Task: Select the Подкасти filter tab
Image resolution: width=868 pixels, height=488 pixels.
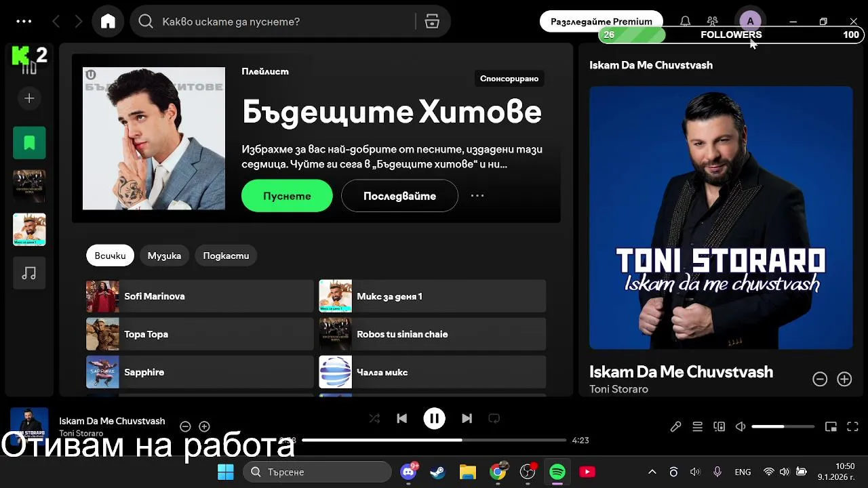Action: 226,256
